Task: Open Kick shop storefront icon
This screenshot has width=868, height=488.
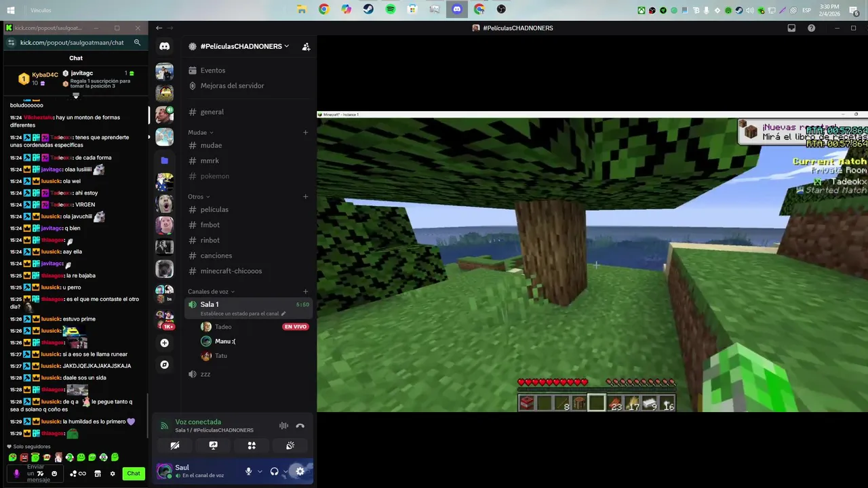Action: (98, 474)
